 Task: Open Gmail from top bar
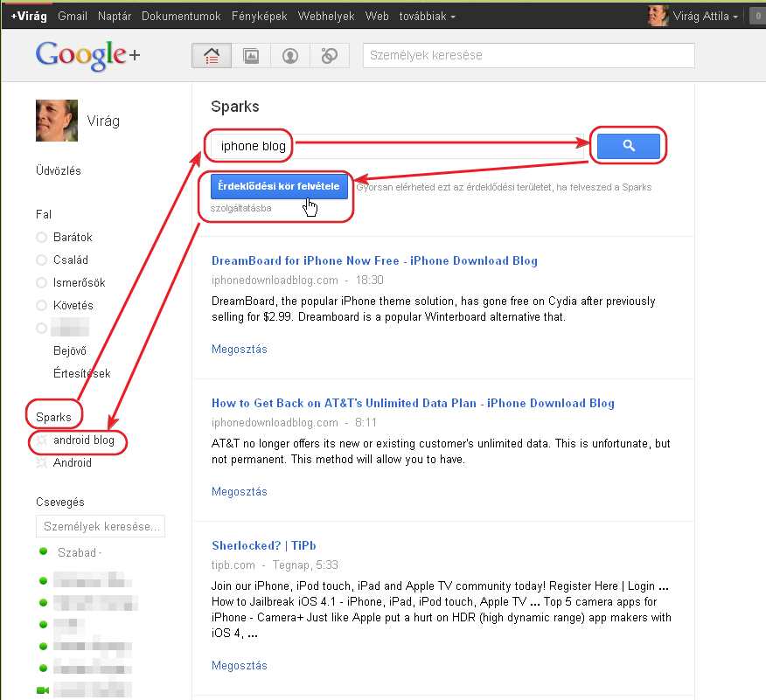(x=73, y=16)
